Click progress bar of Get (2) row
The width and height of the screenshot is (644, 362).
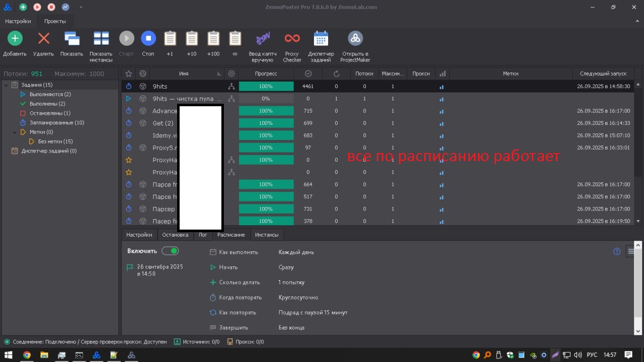[266, 123]
